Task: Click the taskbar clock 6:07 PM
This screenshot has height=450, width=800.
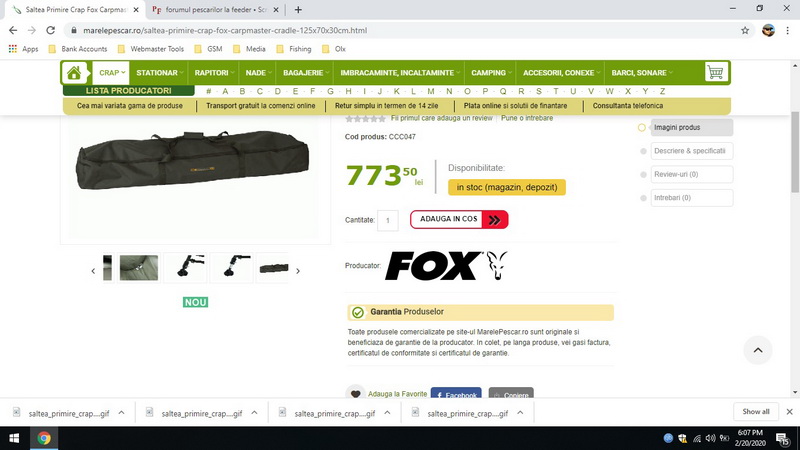Action: 750,438
